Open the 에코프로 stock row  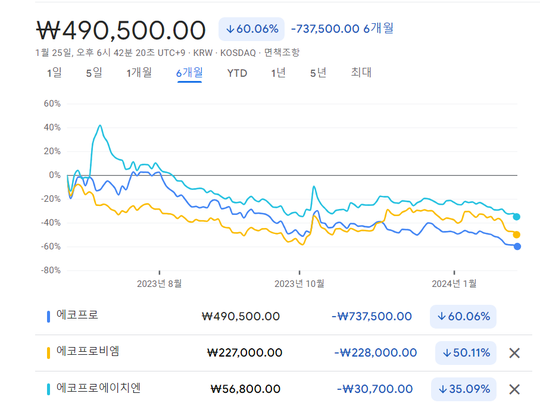[283, 316]
